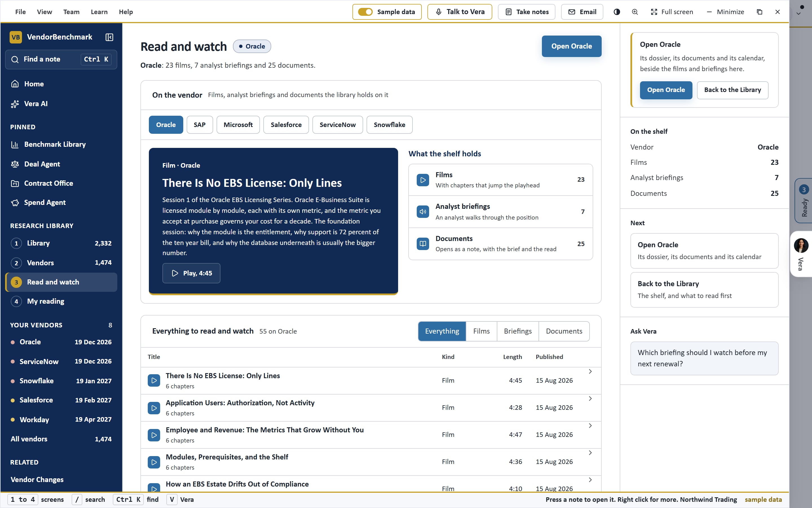Image resolution: width=812 pixels, height=508 pixels.
Task: Go to Library screen in sidebar
Action: tap(61, 243)
